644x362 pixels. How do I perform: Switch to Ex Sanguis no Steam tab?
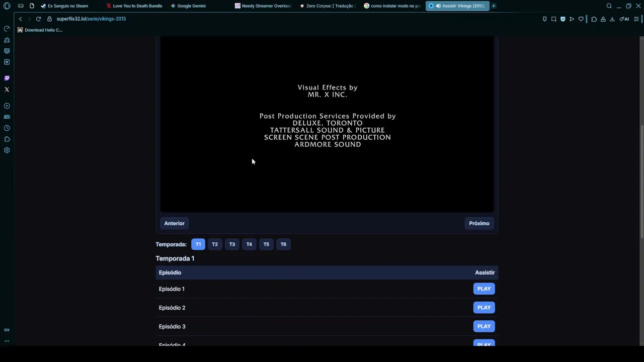(x=67, y=6)
